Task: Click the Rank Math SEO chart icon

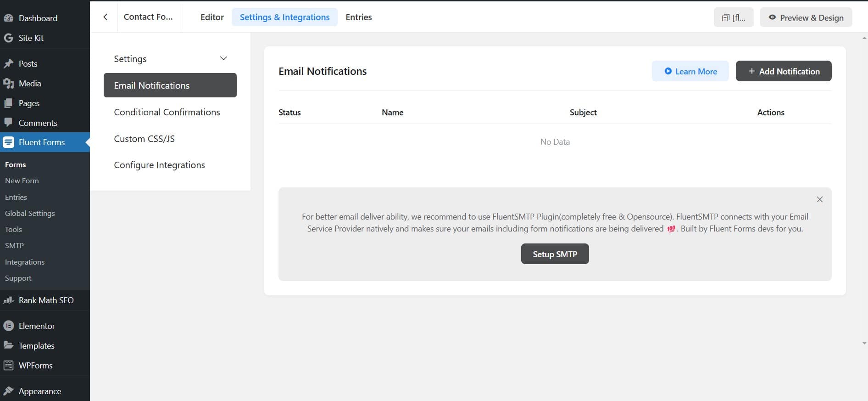Action: click(x=8, y=300)
